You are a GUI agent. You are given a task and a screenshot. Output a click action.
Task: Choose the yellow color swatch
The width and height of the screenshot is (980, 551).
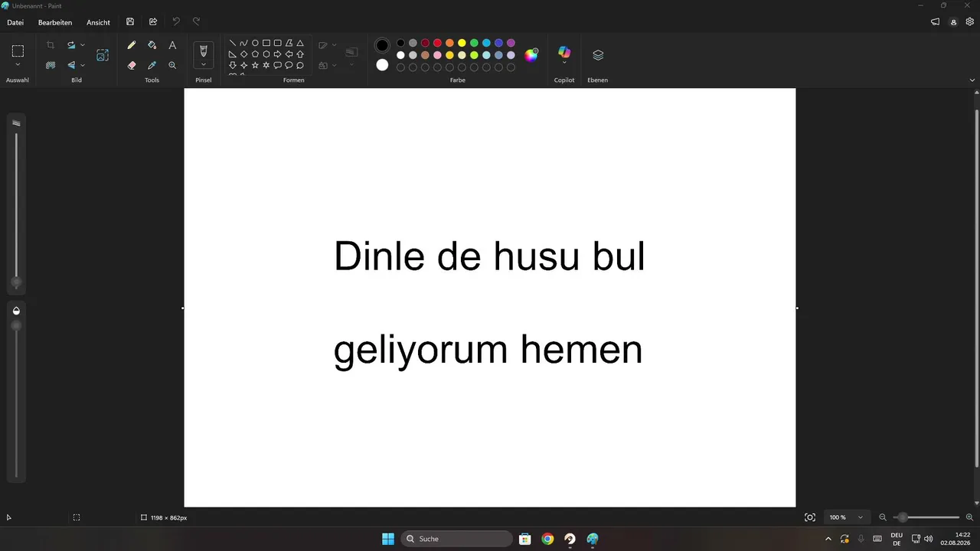tap(462, 43)
